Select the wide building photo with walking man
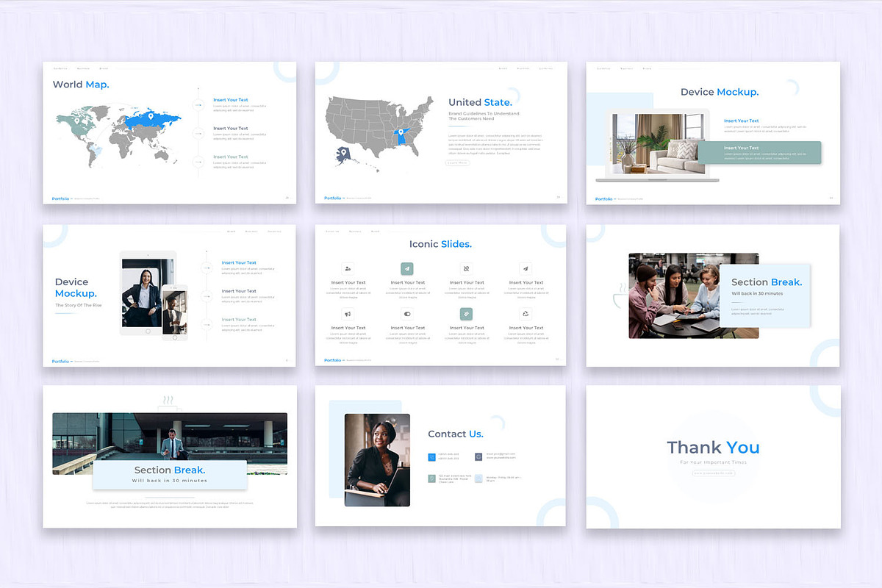This screenshot has height=588, width=882. click(170, 443)
